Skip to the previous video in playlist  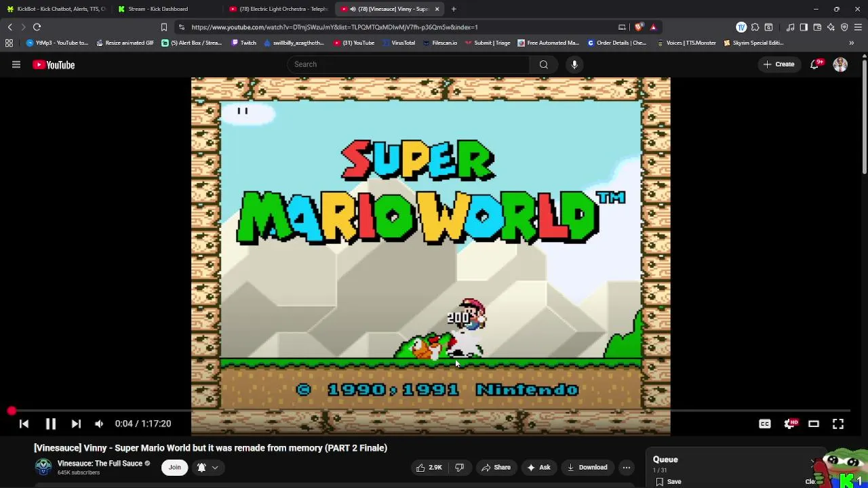(x=24, y=424)
